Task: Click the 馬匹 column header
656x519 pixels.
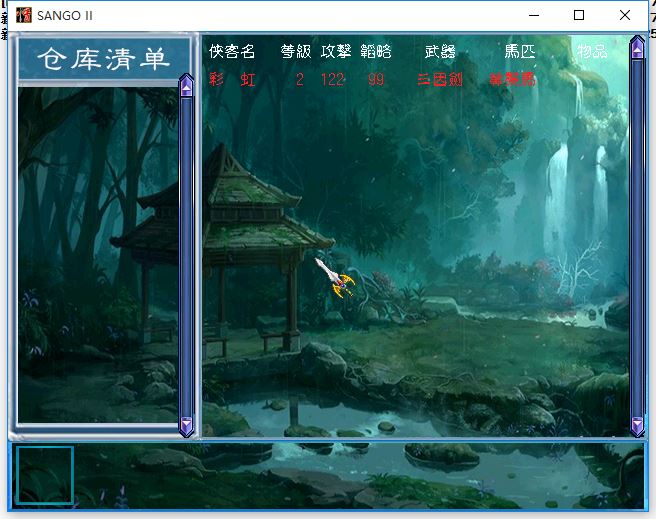Action: (520, 51)
